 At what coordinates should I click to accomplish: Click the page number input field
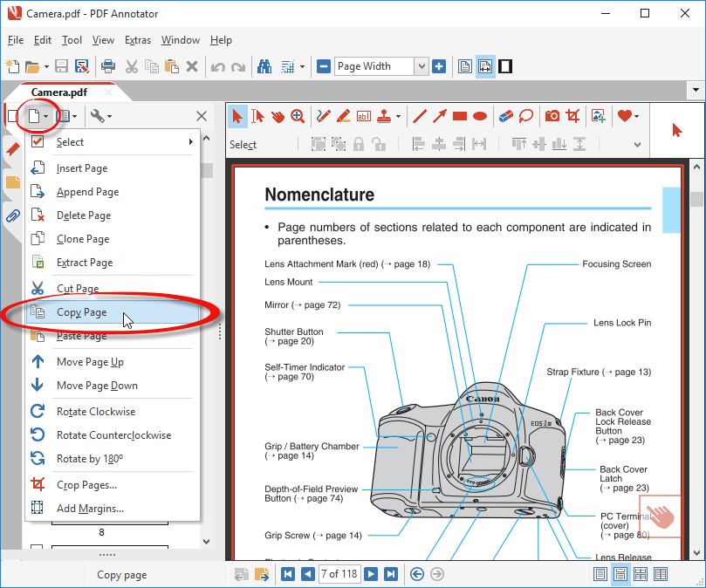click(339, 574)
